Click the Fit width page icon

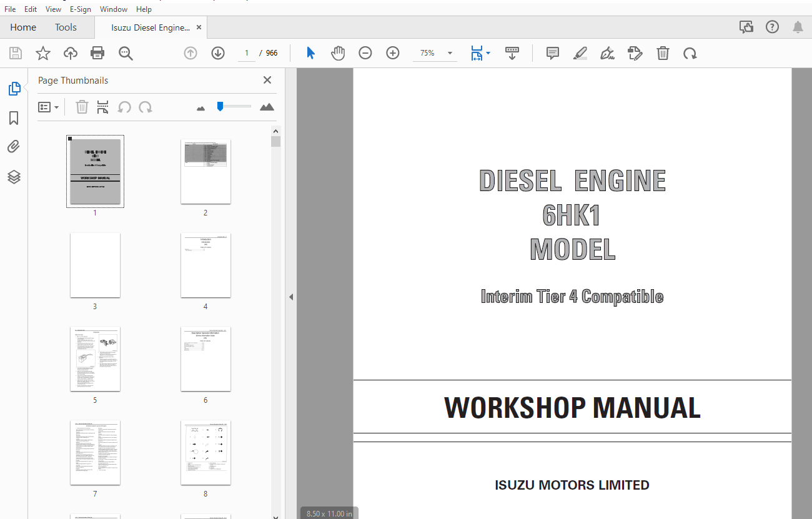tap(477, 53)
